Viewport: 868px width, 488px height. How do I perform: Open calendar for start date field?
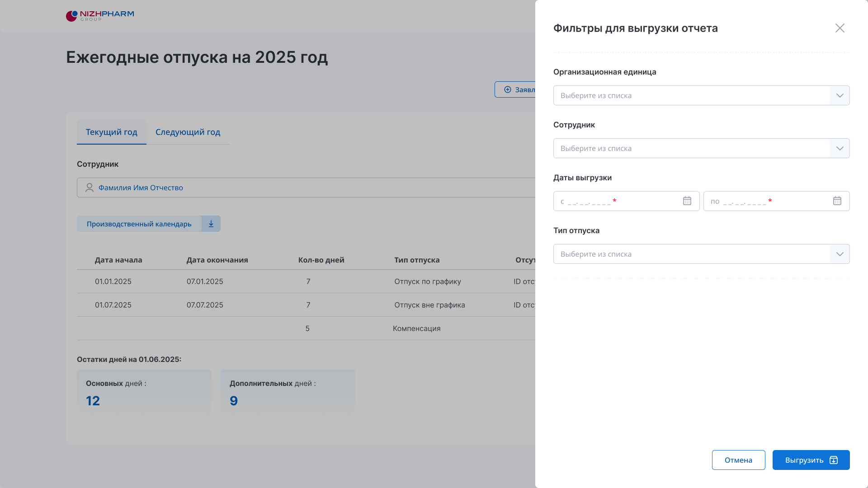[687, 201]
